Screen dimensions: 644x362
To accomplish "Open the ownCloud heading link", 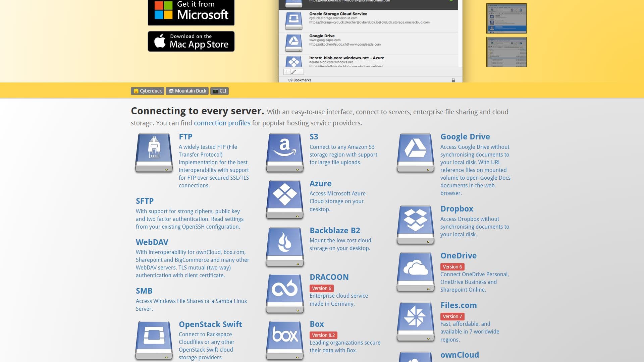I will pyautogui.click(x=460, y=355).
